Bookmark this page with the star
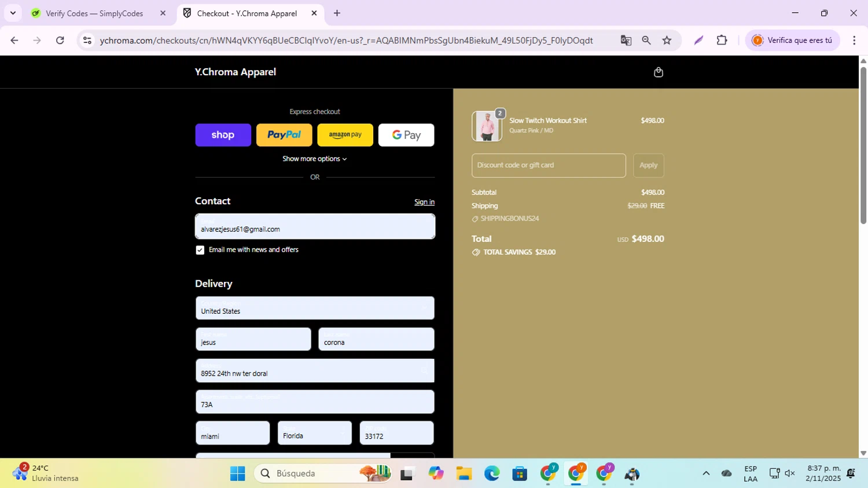The width and height of the screenshot is (868, 488). point(667,41)
